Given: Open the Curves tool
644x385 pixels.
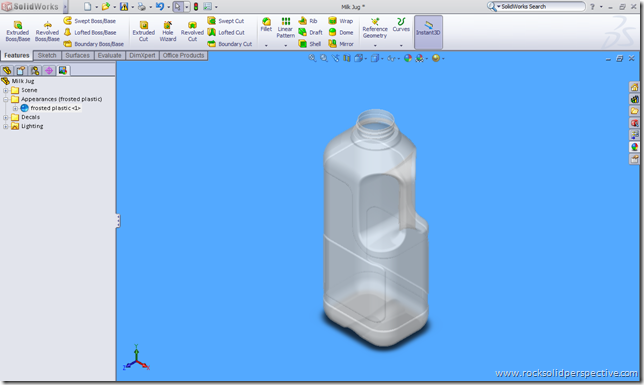Looking at the screenshot, I should (401, 25).
